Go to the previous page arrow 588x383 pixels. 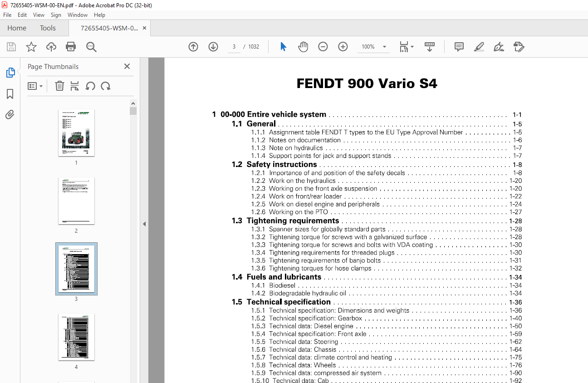[193, 47]
